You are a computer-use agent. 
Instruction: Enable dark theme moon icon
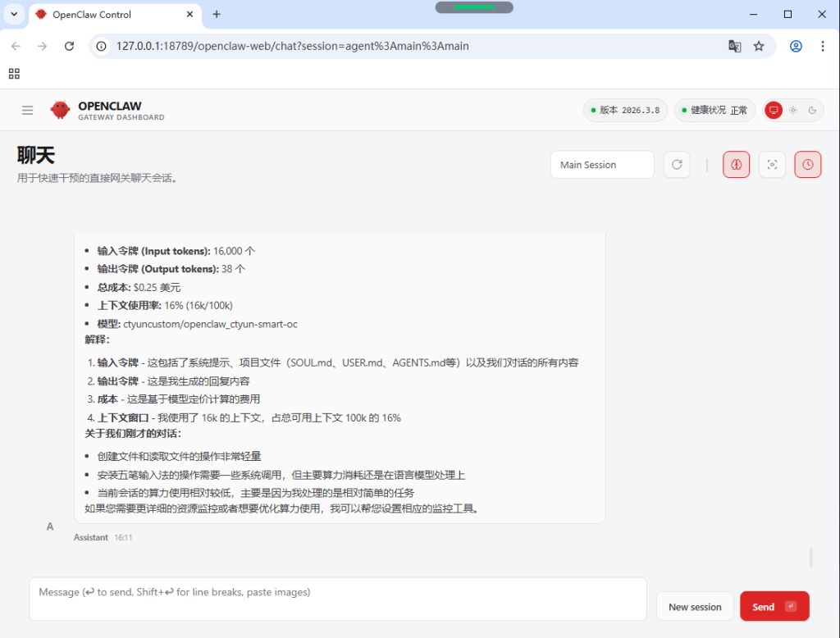tap(812, 110)
